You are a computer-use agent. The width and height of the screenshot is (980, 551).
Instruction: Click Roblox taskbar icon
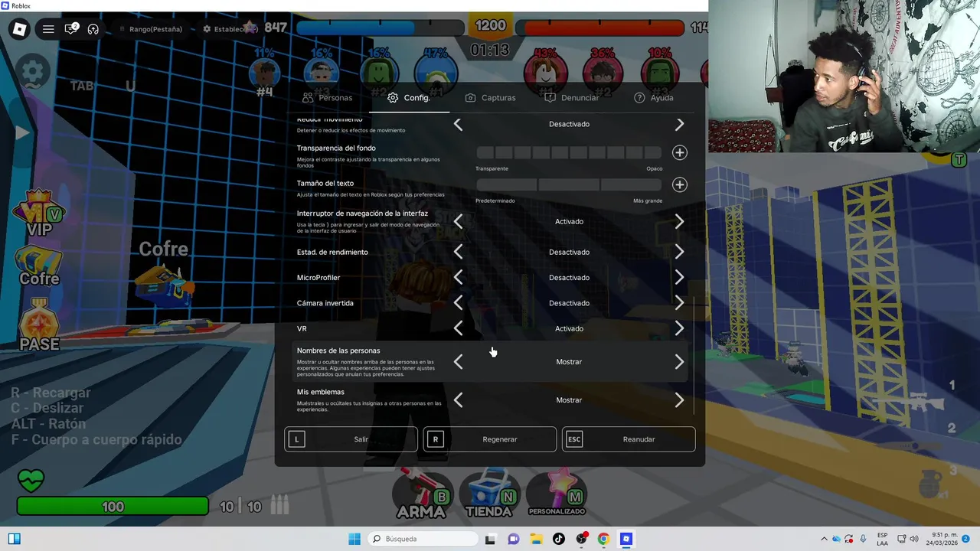(x=626, y=539)
